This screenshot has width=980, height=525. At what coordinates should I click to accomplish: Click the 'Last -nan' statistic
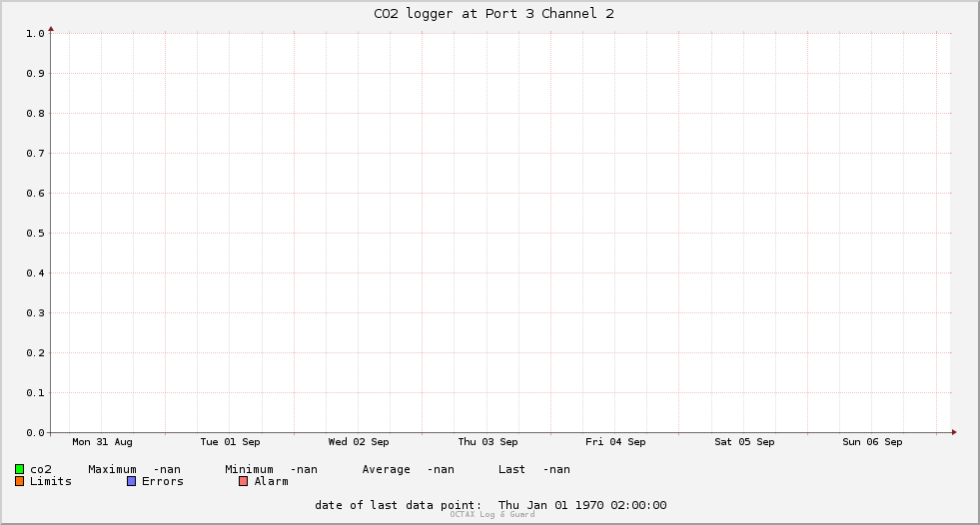click(x=534, y=469)
